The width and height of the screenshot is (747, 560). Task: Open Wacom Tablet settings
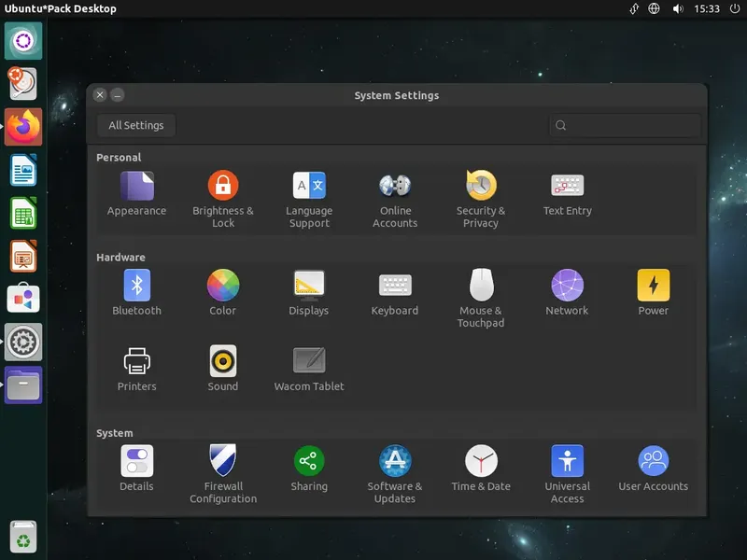(x=309, y=369)
